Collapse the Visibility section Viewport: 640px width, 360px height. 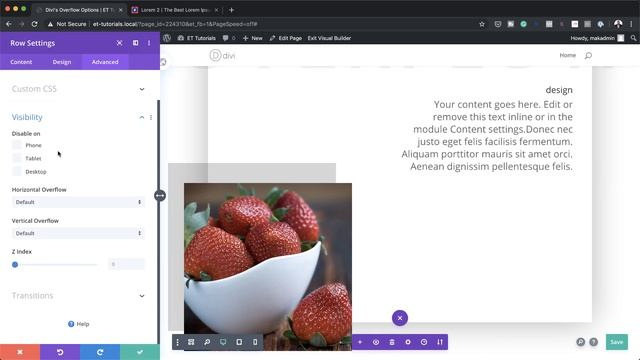coord(142,118)
